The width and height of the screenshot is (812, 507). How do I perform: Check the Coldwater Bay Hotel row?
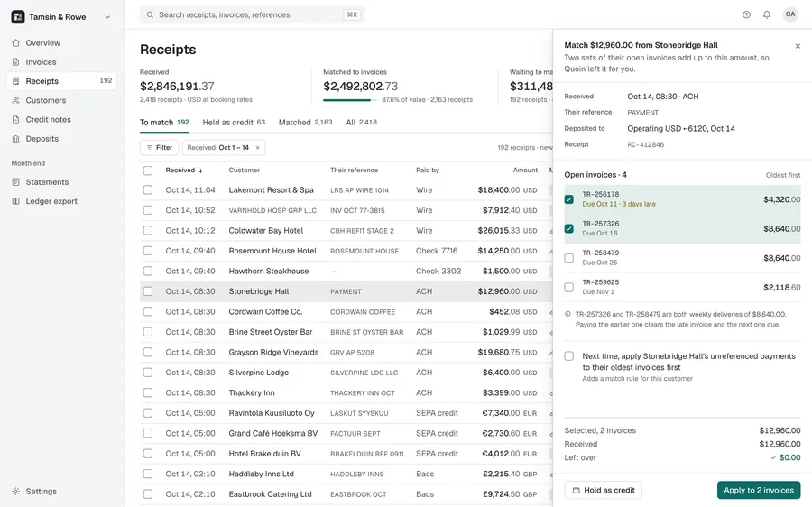(148, 230)
